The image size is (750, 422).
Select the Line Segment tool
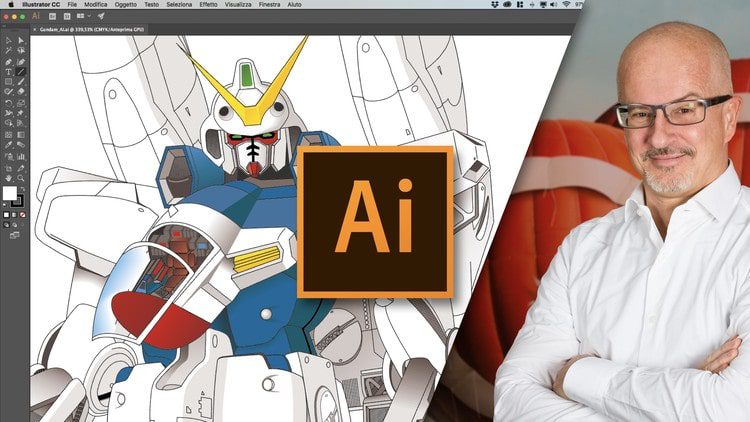click(22, 72)
